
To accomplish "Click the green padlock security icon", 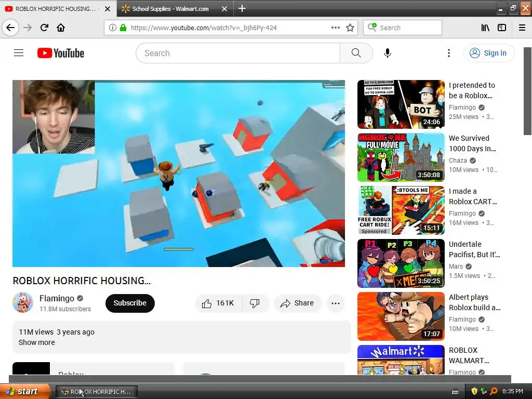I will [123, 28].
